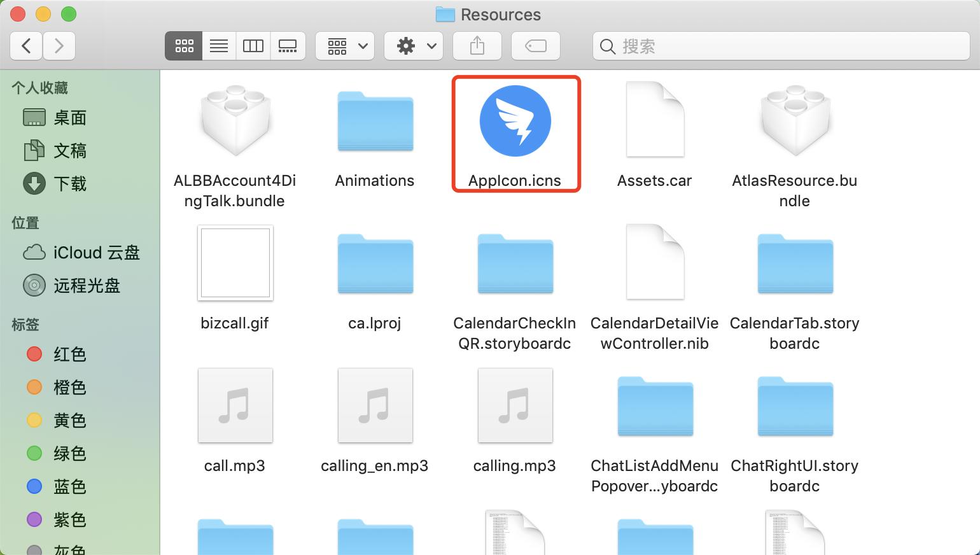
Task: Click the calling.mp3 file name label
Action: coord(515,466)
